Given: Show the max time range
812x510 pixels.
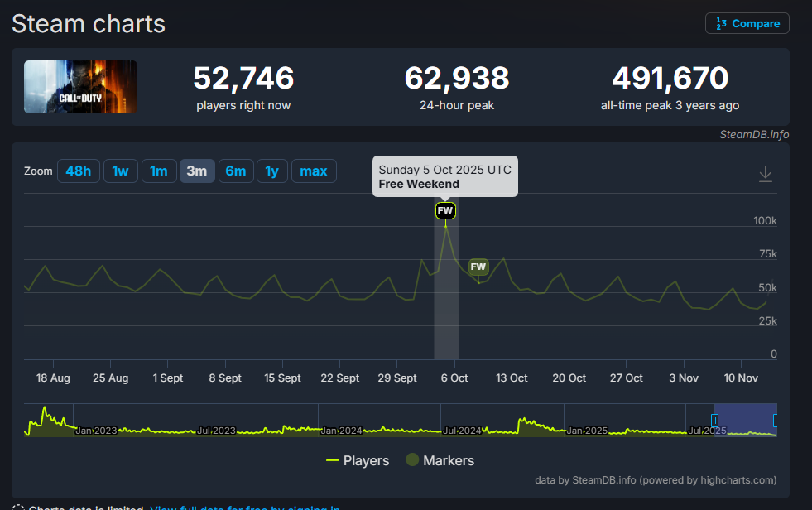Looking at the screenshot, I should (x=314, y=171).
